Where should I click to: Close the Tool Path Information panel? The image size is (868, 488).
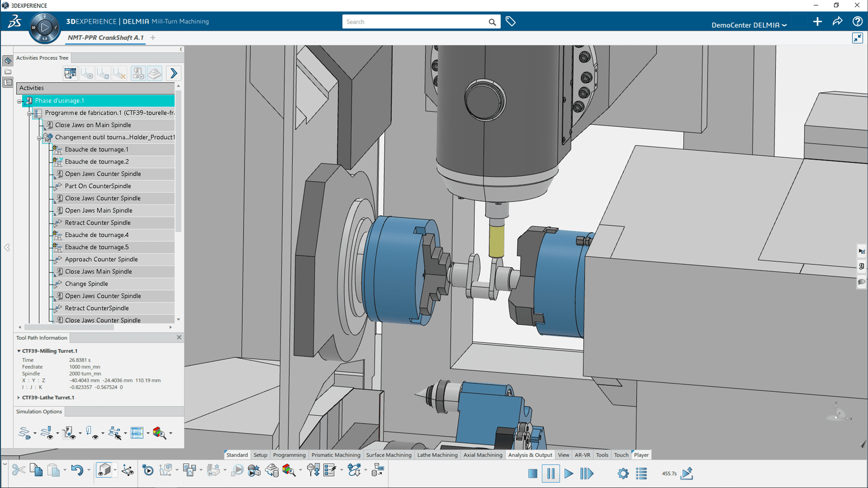click(x=179, y=338)
